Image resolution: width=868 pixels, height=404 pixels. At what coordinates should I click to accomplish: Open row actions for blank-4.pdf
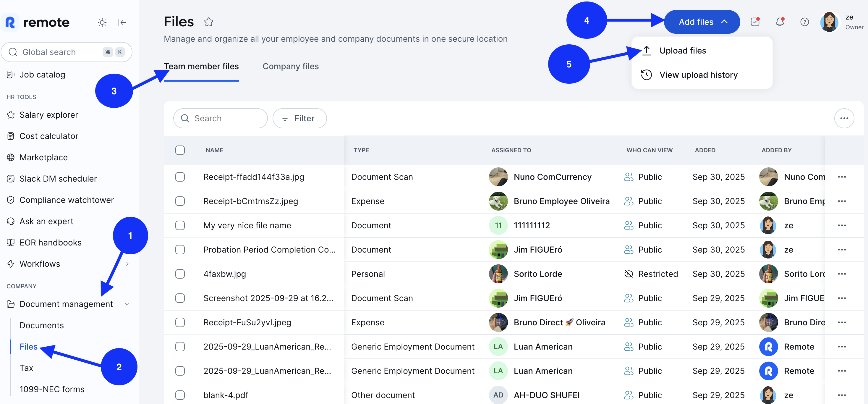841,395
